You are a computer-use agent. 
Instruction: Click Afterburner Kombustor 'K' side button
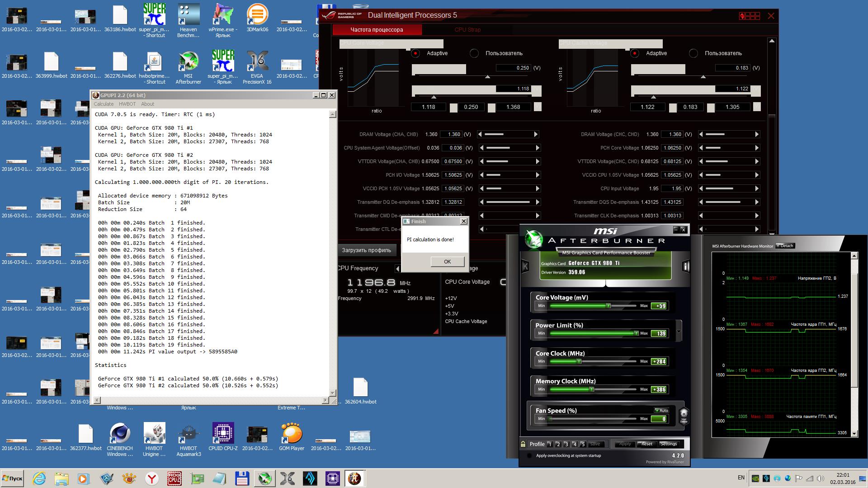point(525,266)
